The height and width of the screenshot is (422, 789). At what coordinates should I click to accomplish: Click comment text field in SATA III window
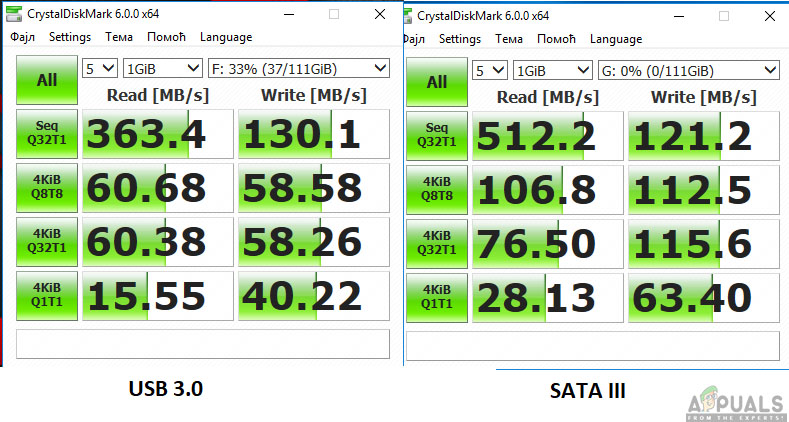[593, 346]
